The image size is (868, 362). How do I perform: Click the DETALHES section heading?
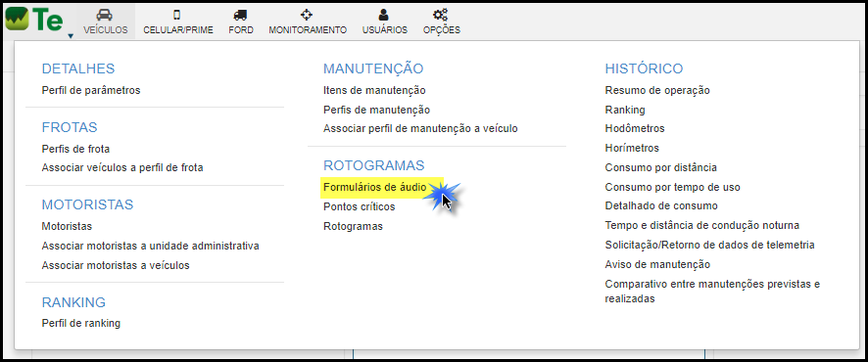(x=78, y=68)
